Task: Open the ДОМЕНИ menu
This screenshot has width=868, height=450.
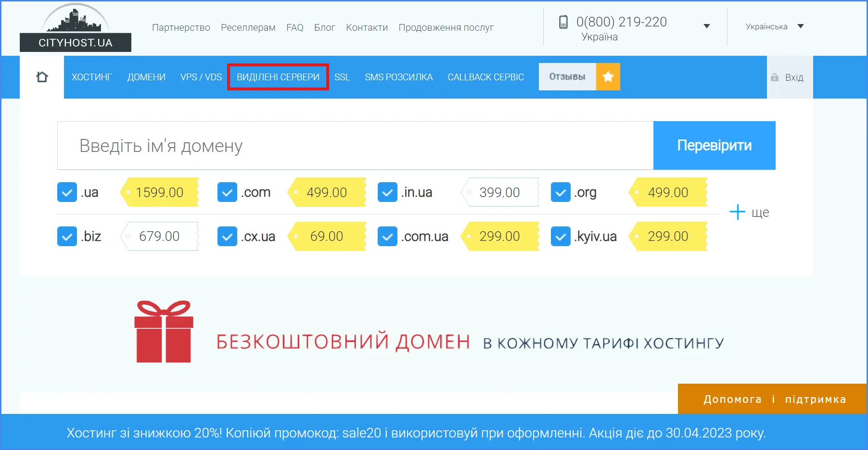Action: pos(146,77)
